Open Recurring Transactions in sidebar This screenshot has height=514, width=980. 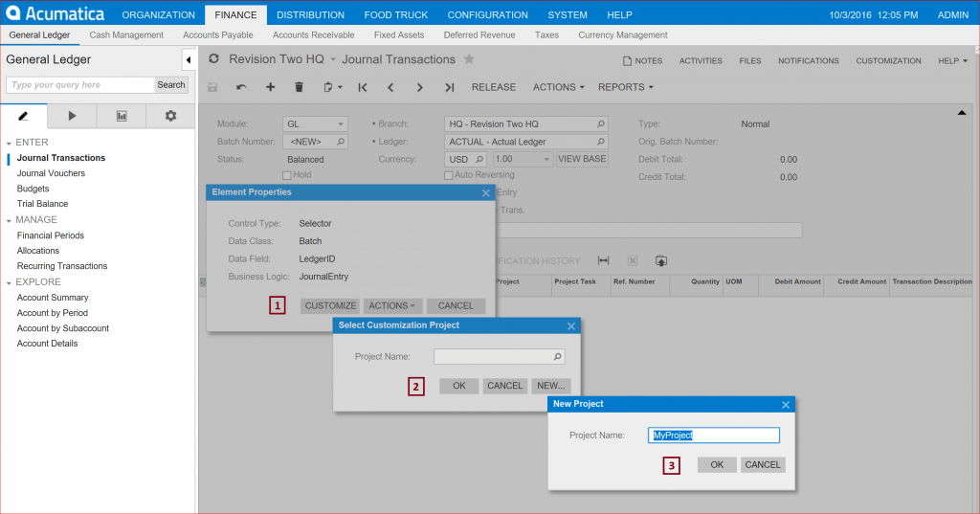point(62,266)
